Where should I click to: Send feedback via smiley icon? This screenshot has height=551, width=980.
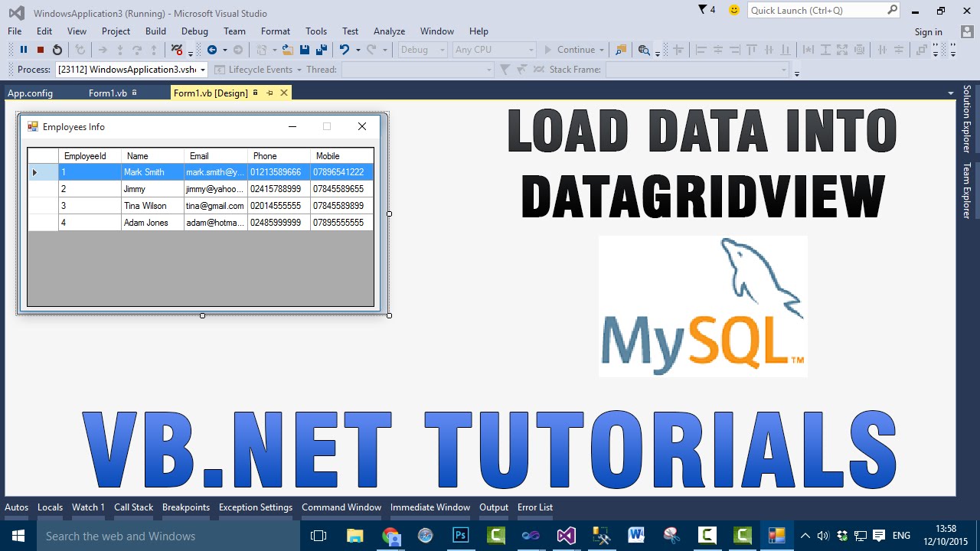[x=734, y=10]
